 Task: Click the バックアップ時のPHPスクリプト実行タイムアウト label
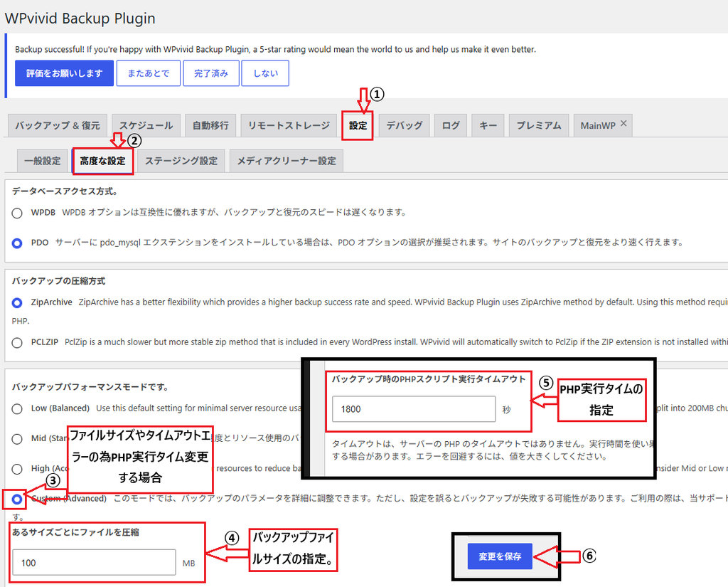[x=429, y=379]
